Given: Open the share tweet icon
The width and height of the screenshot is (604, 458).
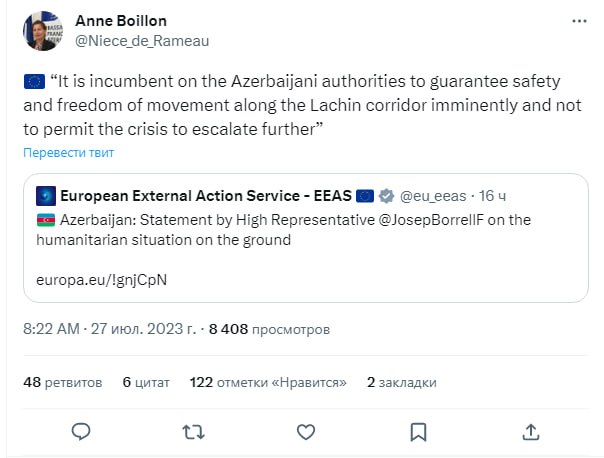Looking at the screenshot, I should pos(532,431).
